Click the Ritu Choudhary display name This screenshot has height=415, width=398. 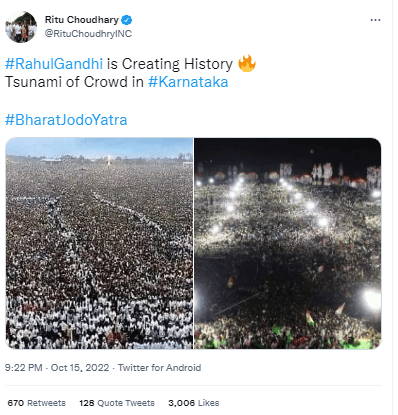point(82,20)
